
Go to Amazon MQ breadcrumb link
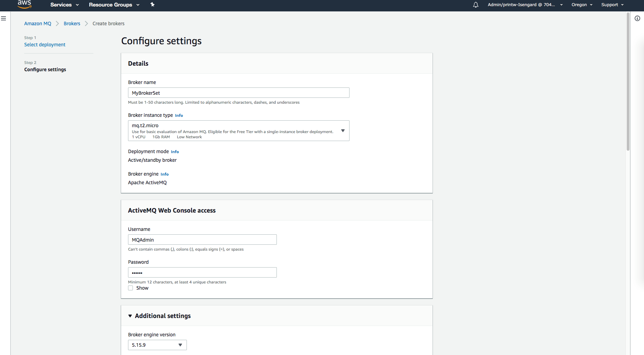[x=38, y=24]
